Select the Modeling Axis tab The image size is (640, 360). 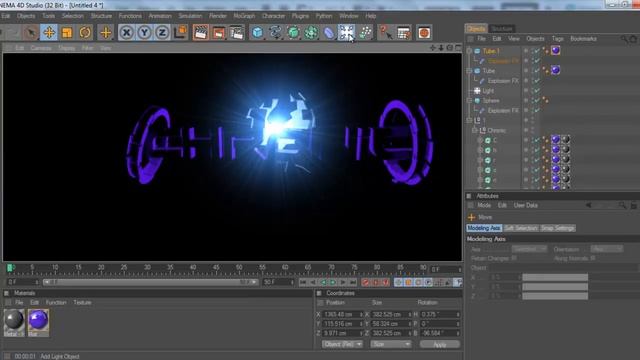484,228
